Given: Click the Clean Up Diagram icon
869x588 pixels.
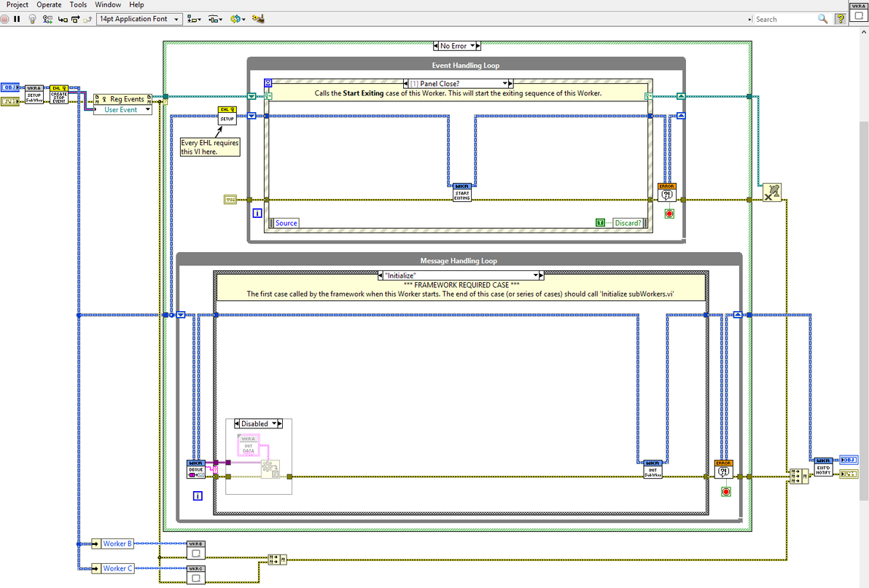Looking at the screenshot, I should (x=257, y=19).
